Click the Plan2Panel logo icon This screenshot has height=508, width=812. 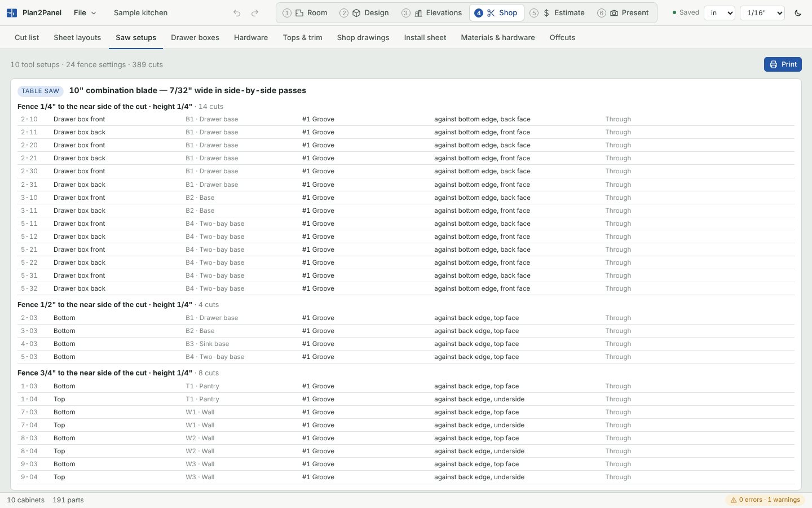(x=12, y=12)
